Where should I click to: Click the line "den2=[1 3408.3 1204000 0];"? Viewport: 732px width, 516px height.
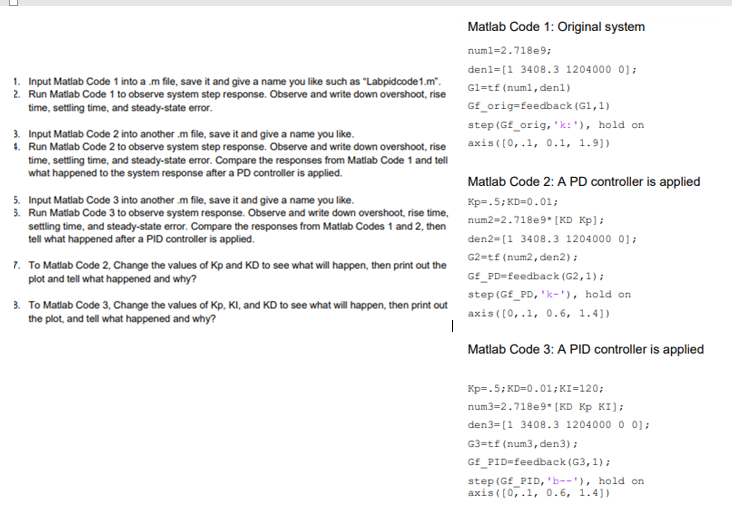click(x=552, y=239)
